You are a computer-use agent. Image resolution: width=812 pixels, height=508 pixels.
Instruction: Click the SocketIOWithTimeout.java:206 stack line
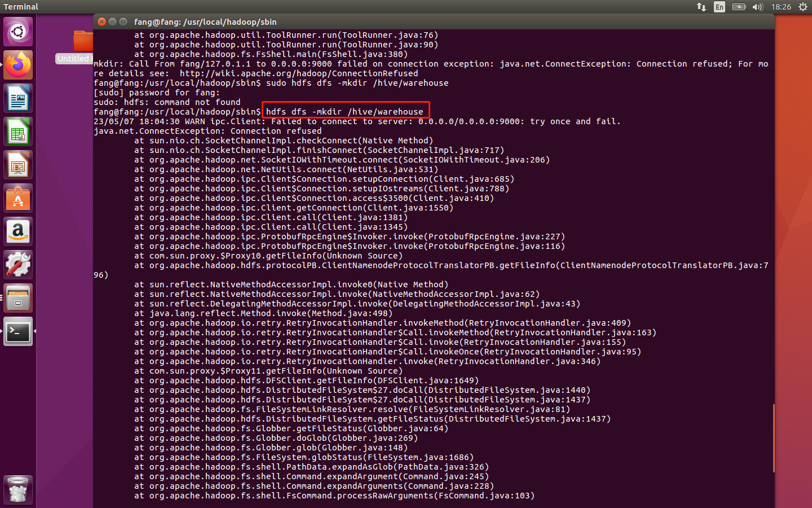(342, 160)
